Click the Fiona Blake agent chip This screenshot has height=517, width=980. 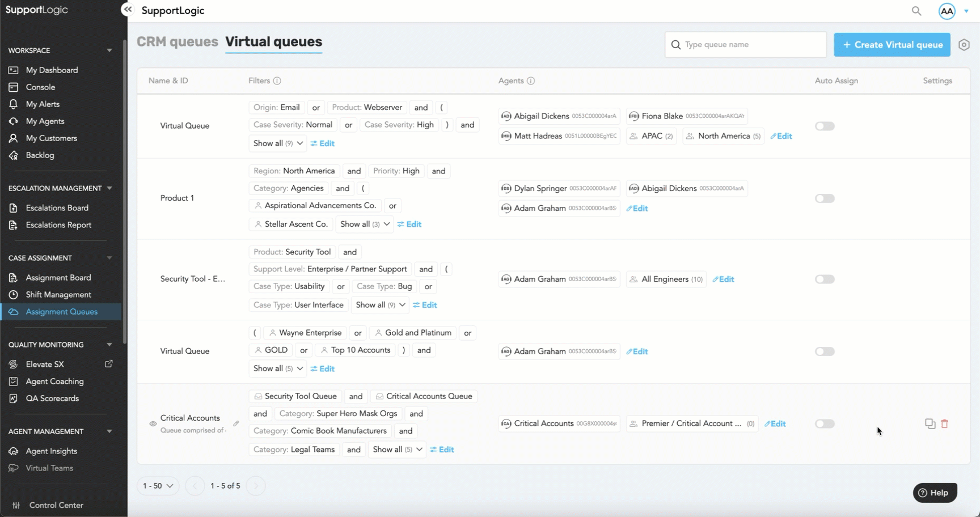(x=687, y=116)
